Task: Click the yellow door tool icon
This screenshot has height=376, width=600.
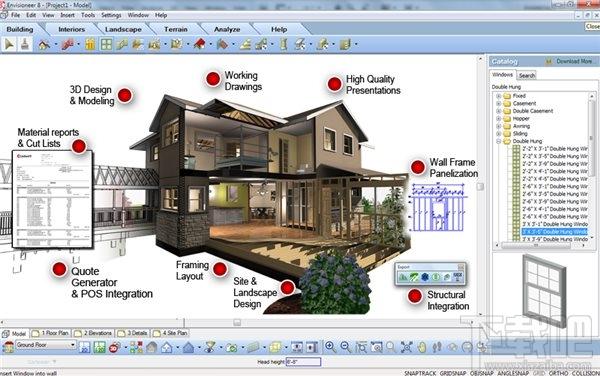Action: 90,44
